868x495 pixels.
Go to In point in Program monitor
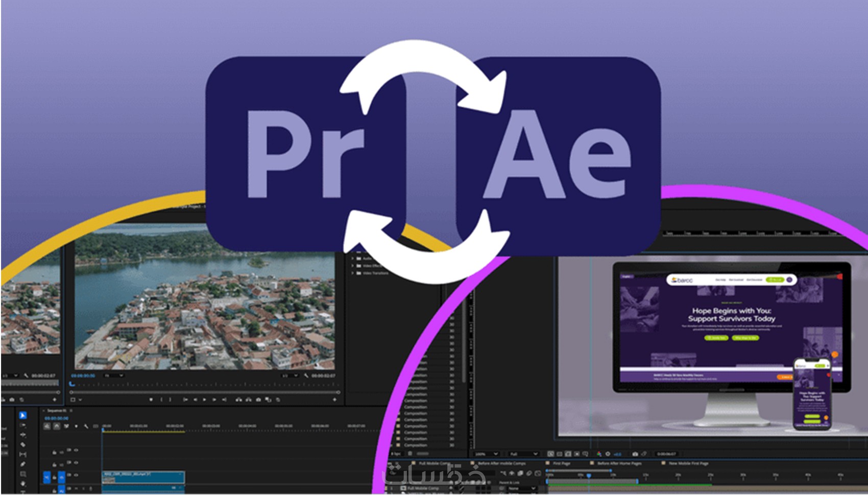pyautogui.click(x=185, y=400)
